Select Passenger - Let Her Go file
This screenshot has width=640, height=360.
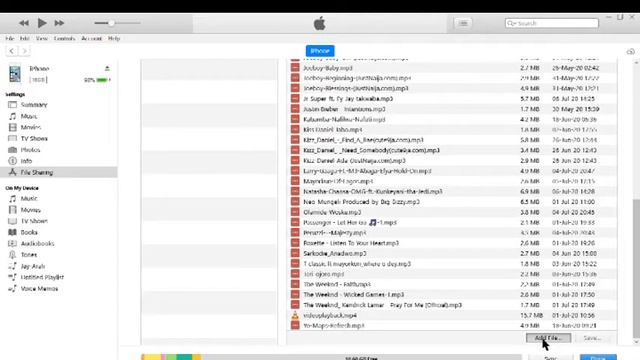(x=453, y=222)
